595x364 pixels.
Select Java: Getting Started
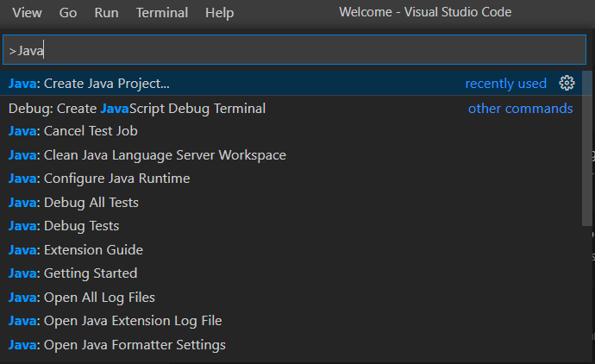(x=72, y=273)
